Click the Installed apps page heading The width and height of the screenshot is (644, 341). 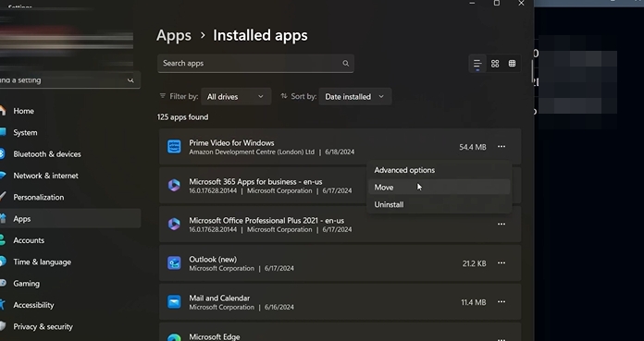260,36
